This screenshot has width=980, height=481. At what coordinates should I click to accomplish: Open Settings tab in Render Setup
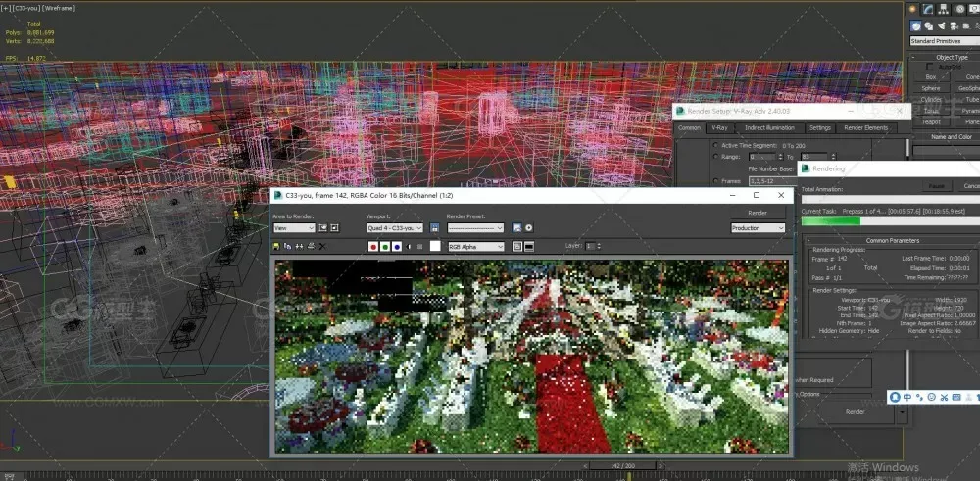(820, 128)
